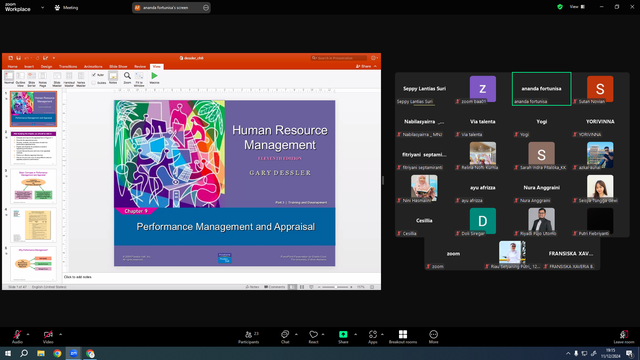Click the green encryption shield icon
Viewport: 640px width, 360px height.
click(560, 7)
